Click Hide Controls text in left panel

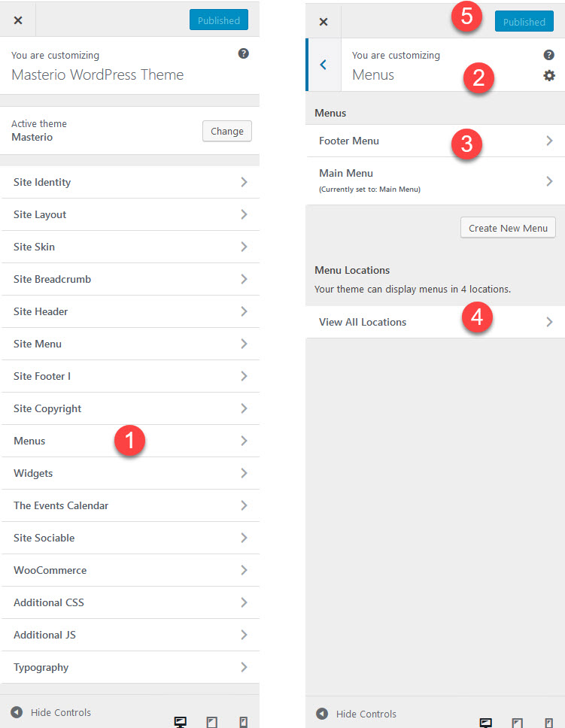61,712
